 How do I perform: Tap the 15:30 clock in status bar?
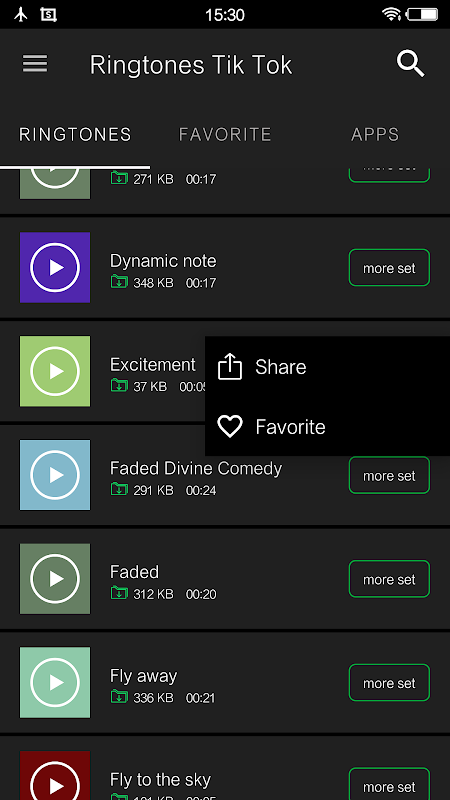click(x=225, y=15)
